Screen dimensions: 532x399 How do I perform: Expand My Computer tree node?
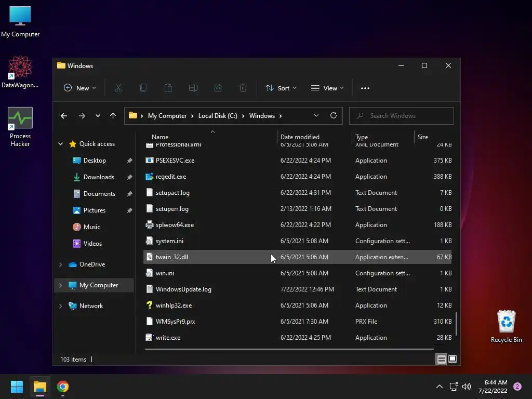(x=60, y=285)
